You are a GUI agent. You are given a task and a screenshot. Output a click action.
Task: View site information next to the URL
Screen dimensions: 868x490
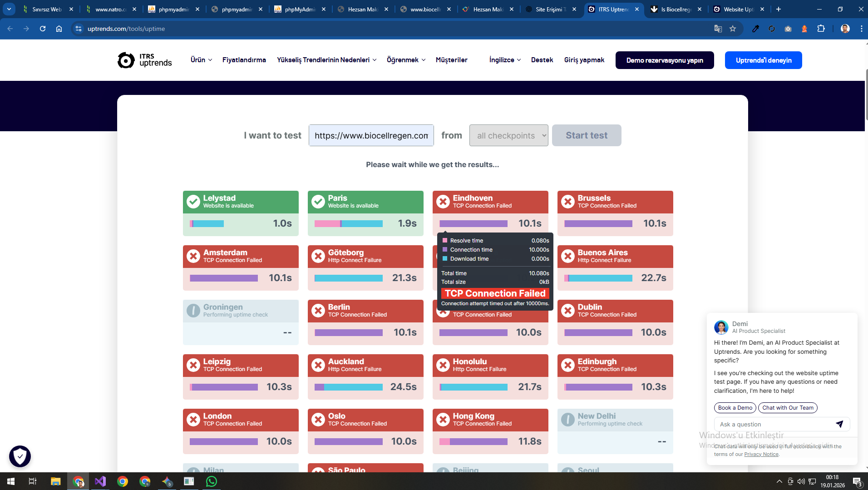[79, 29]
